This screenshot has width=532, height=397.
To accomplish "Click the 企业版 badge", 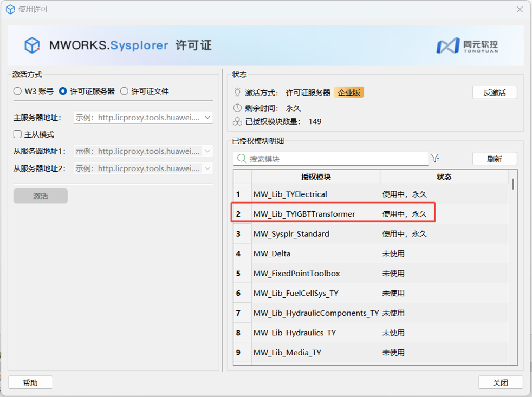I will click(349, 92).
